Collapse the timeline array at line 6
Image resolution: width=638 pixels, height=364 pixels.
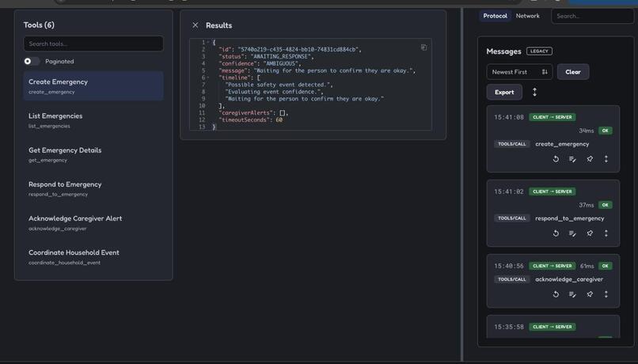[x=208, y=78]
